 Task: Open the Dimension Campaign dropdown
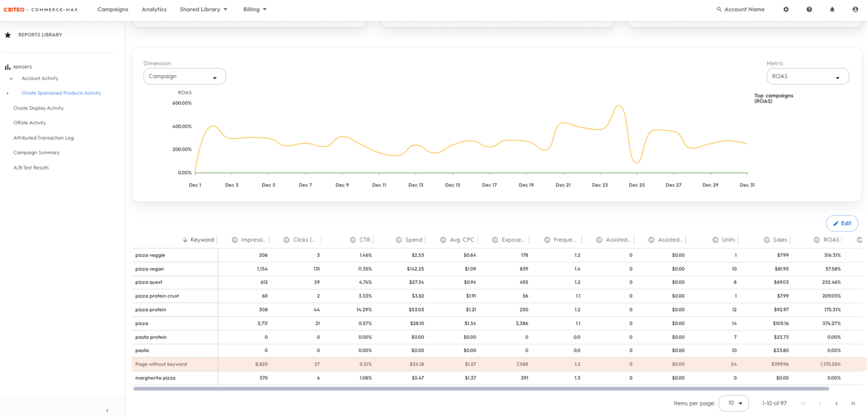click(184, 77)
